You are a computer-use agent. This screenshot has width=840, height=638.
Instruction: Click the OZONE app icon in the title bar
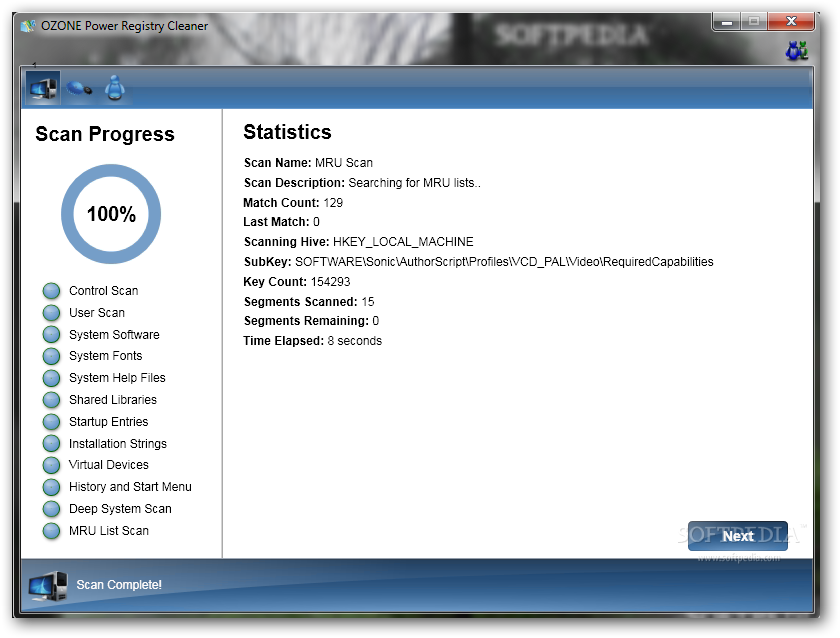point(28,26)
